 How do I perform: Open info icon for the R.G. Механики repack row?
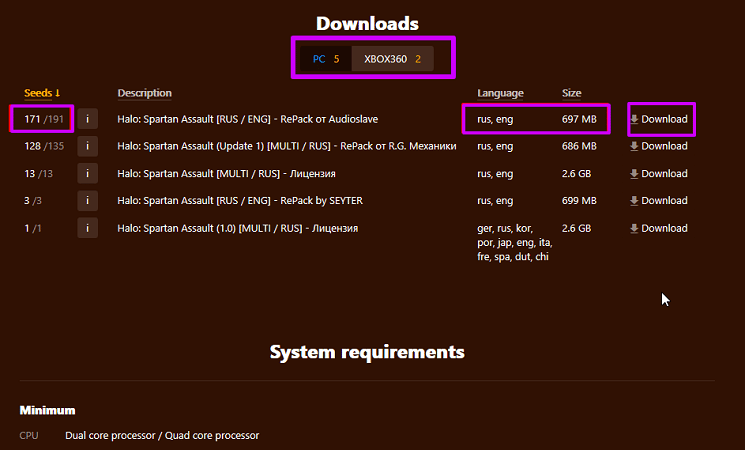[87, 146]
